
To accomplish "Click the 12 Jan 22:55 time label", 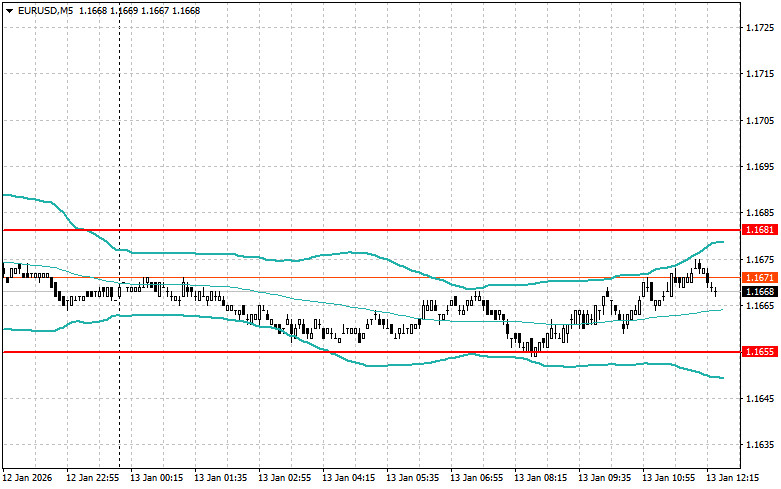I will pyautogui.click(x=93, y=478).
